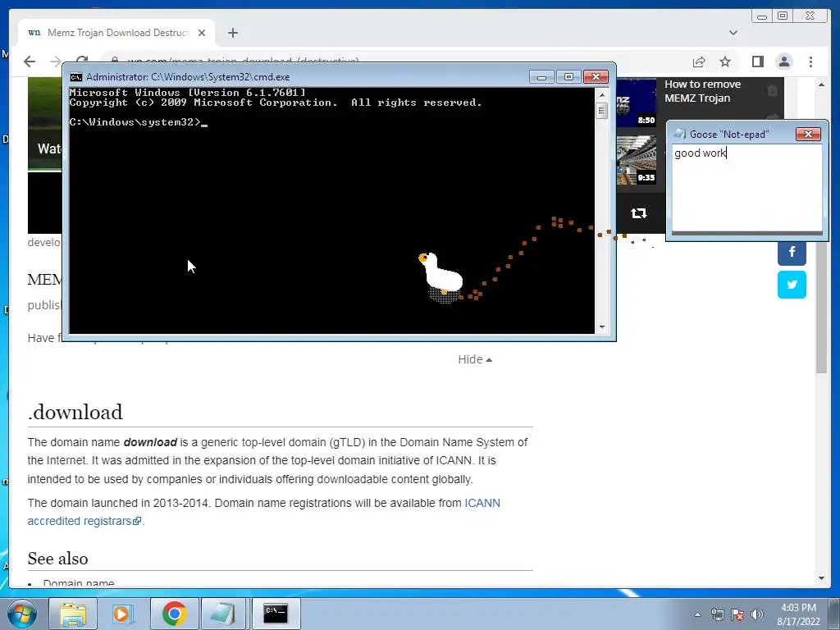Click the Chrome back arrow
840x630 pixels.
pos(30,62)
